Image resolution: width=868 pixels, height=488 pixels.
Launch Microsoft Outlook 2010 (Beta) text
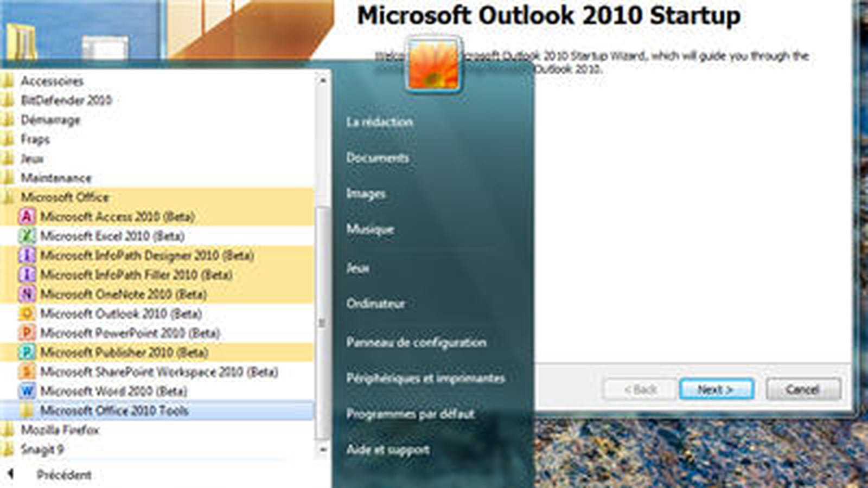click(121, 314)
